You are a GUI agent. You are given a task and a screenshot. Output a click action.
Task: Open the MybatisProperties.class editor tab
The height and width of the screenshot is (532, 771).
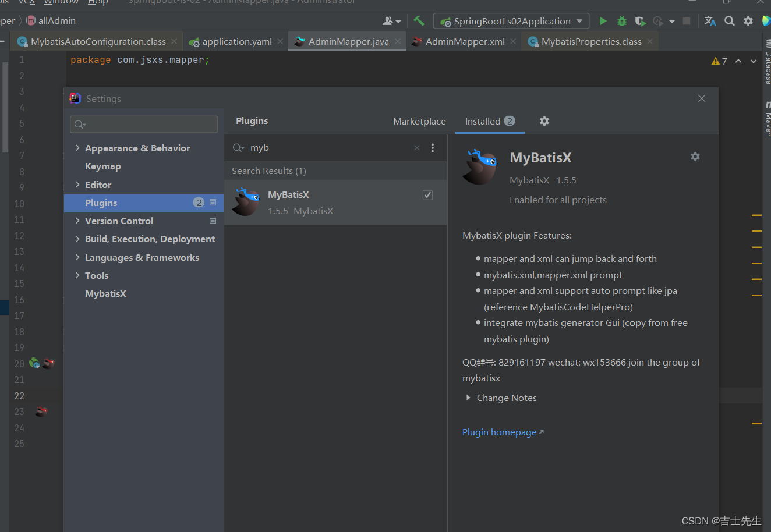pos(591,41)
